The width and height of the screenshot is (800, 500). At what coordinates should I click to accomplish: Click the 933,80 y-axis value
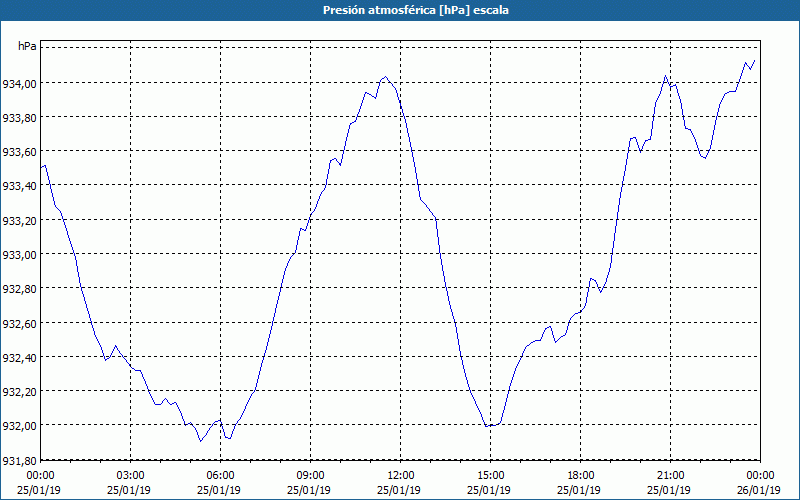click(x=19, y=118)
